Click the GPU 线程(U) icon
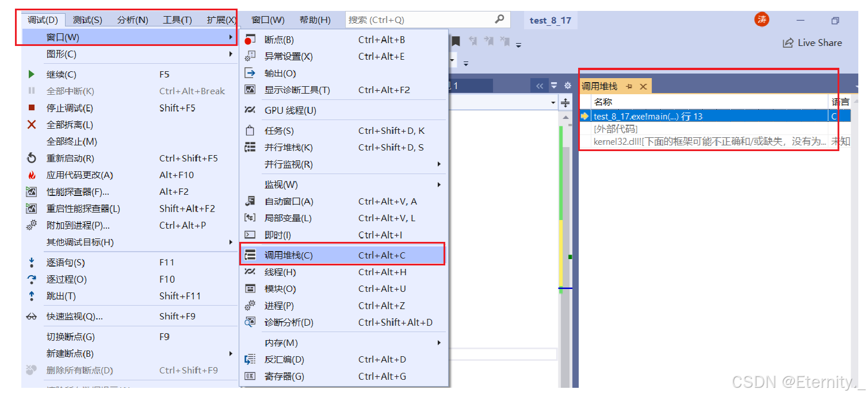 pyautogui.click(x=250, y=110)
